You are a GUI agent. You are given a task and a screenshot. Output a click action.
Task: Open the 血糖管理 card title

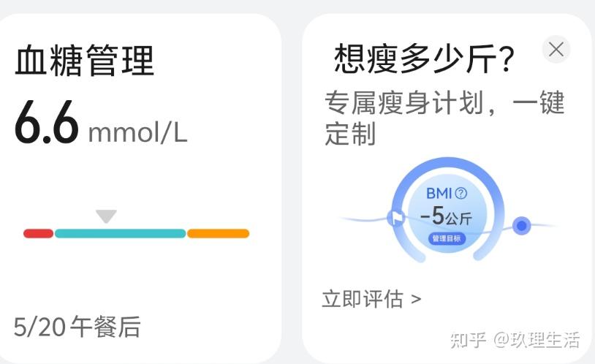pyautogui.click(x=85, y=61)
